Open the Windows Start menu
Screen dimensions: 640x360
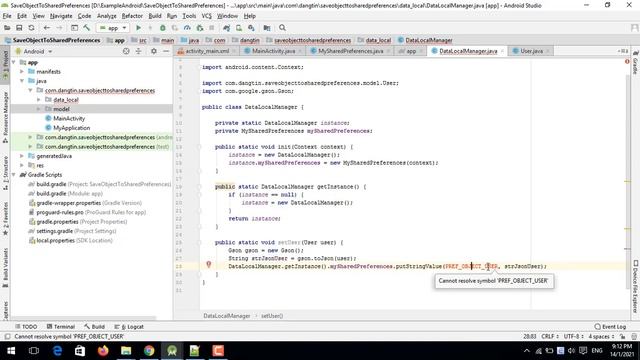[11, 351]
